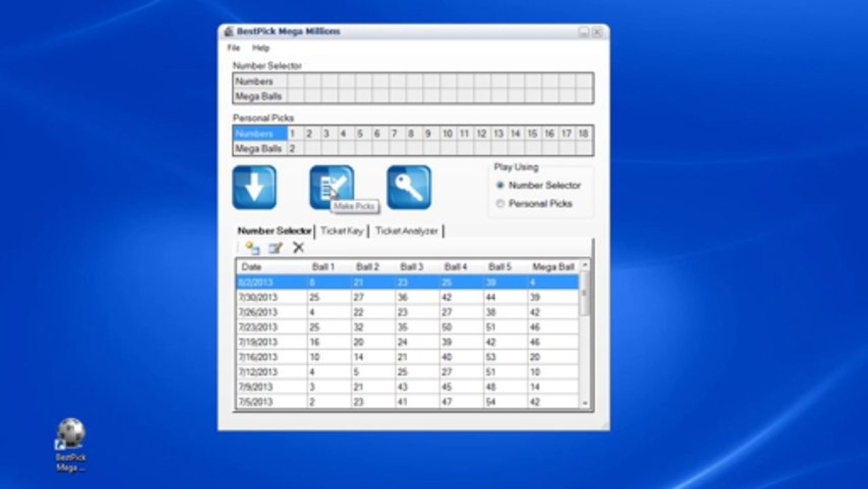Click the Ball 3 column header

tap(417, 267)
